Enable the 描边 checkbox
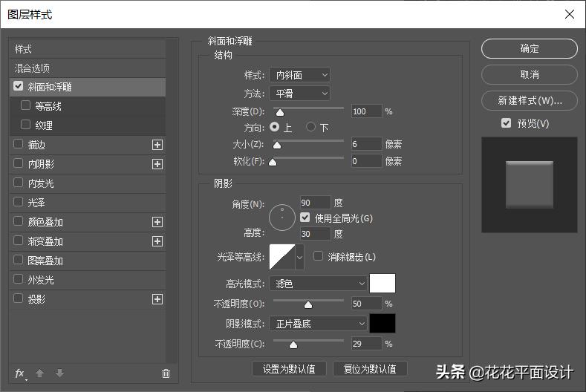The width and height of the screenshot is (586, 392). pos(18,144)
